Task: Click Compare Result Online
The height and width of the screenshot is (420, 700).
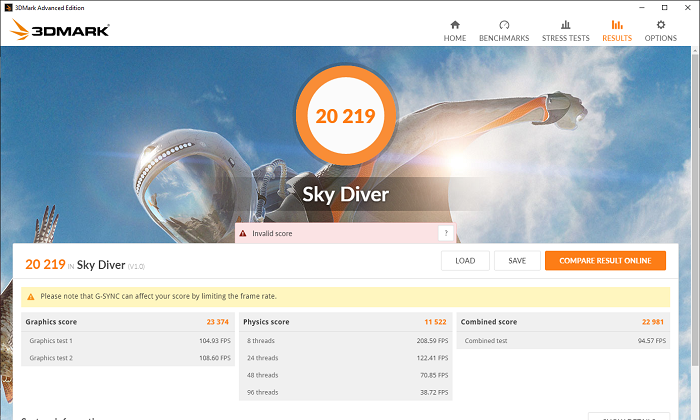Action: (605, 261)
